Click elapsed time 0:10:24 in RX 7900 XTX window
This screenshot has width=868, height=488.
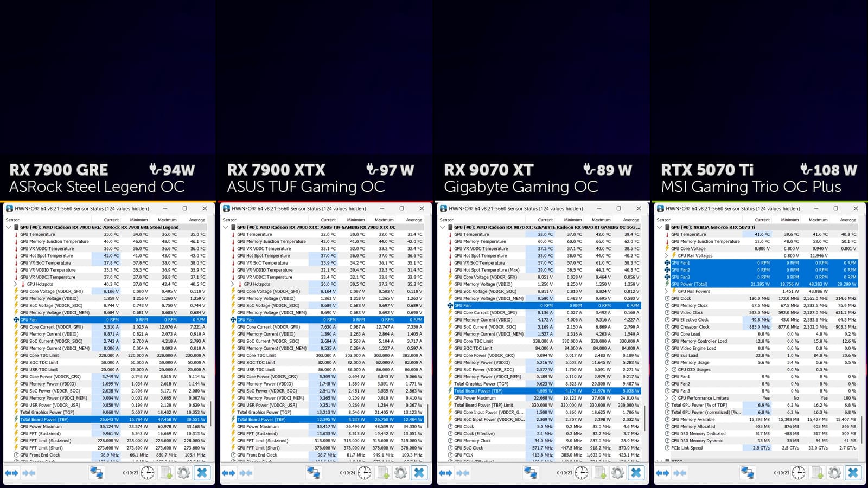click(347, 473)
